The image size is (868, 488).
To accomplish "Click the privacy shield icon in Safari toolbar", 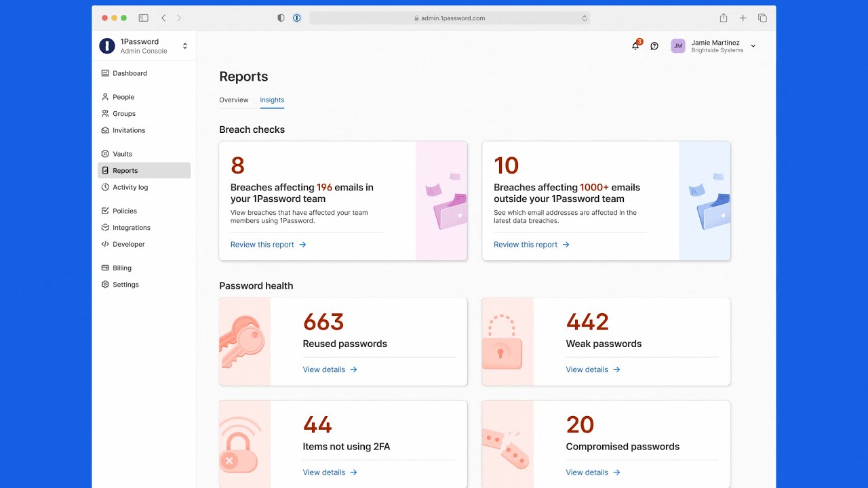I will click(281, 18).
